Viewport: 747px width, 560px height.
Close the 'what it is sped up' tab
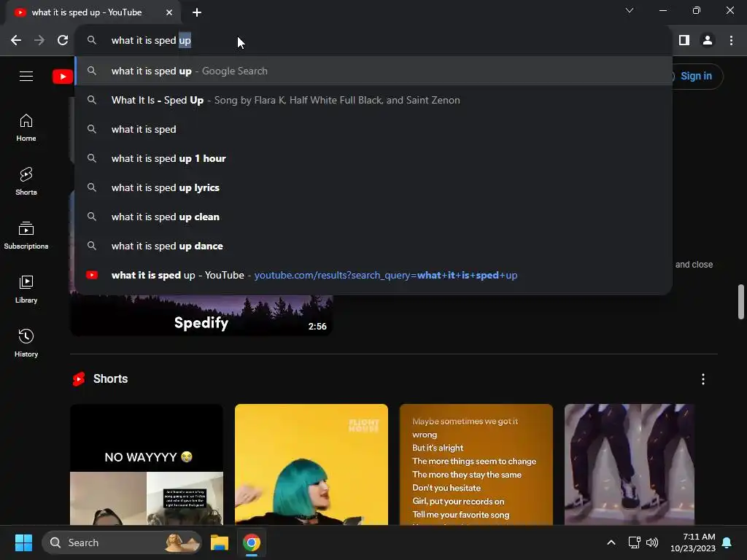point(169,12)
